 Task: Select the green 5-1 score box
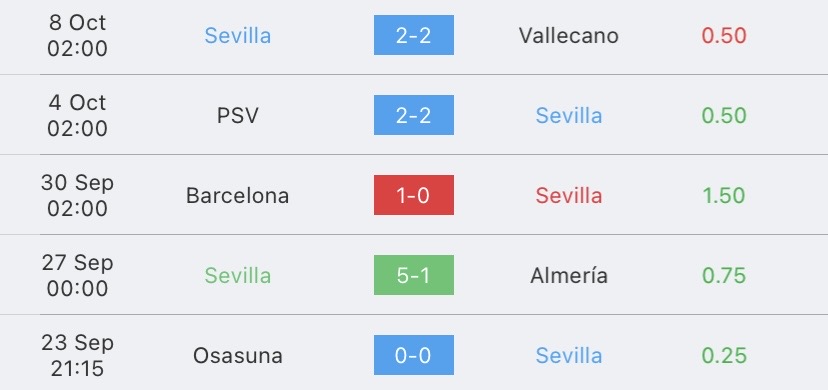click(413, 275)
